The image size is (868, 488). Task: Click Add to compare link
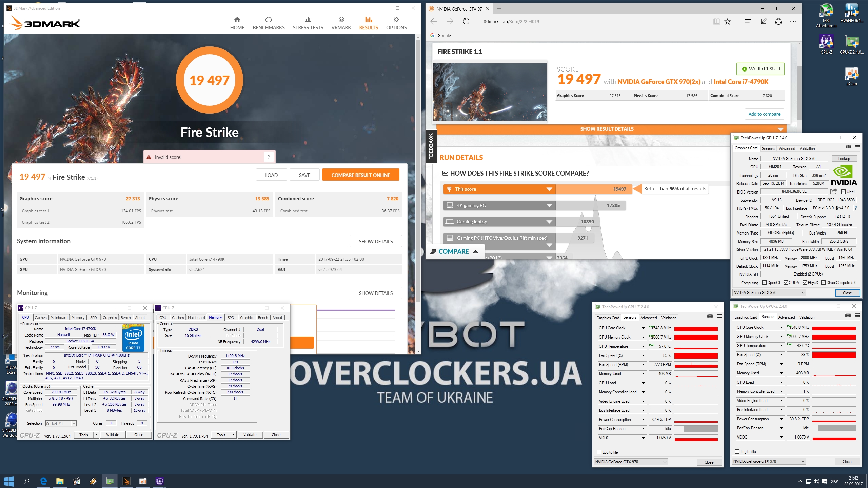tap(764, 114)
